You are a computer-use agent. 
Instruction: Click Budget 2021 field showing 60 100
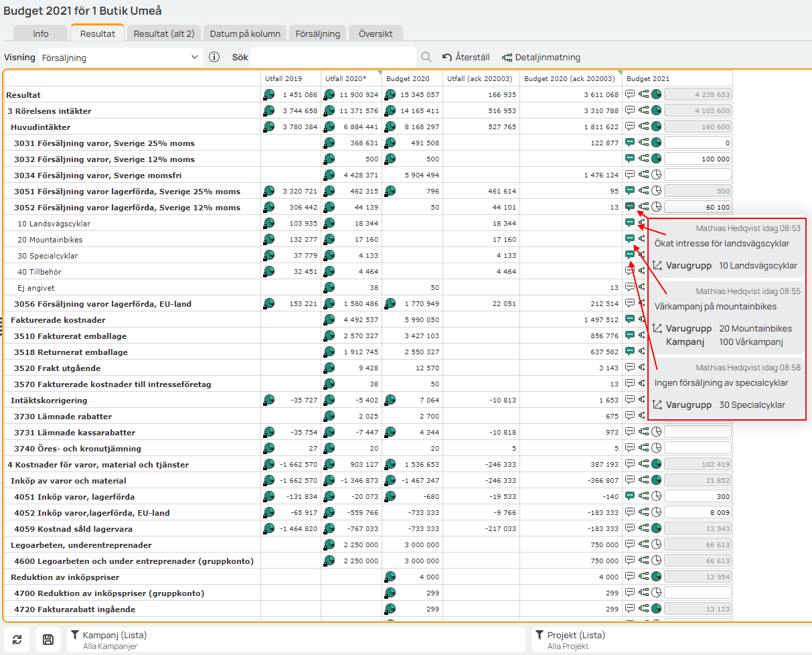tap(698, 207)
